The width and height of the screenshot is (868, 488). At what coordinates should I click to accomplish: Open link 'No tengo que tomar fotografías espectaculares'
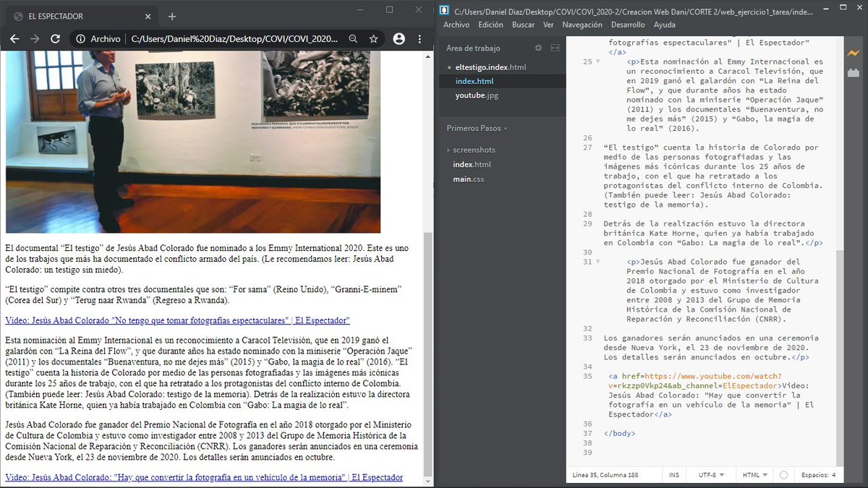click(177, 320)
